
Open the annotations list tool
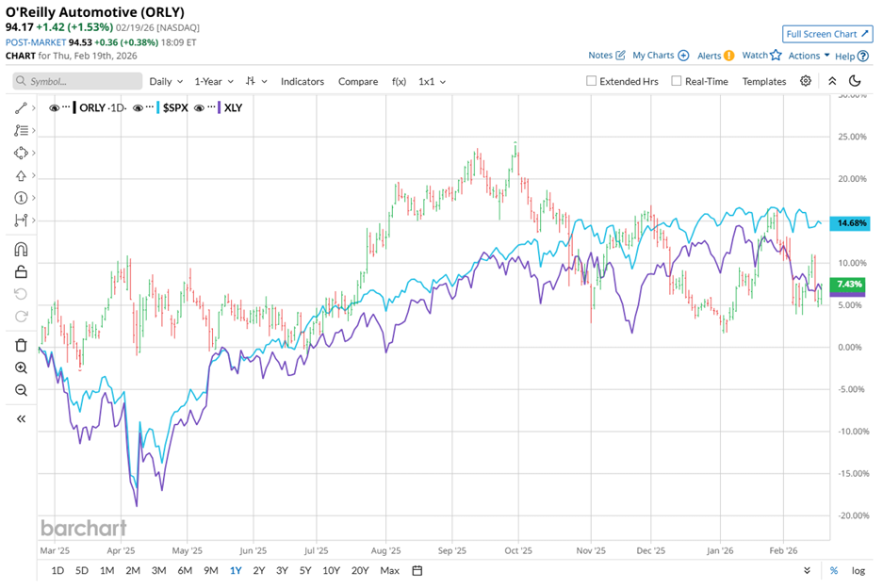tap(19, 129)
